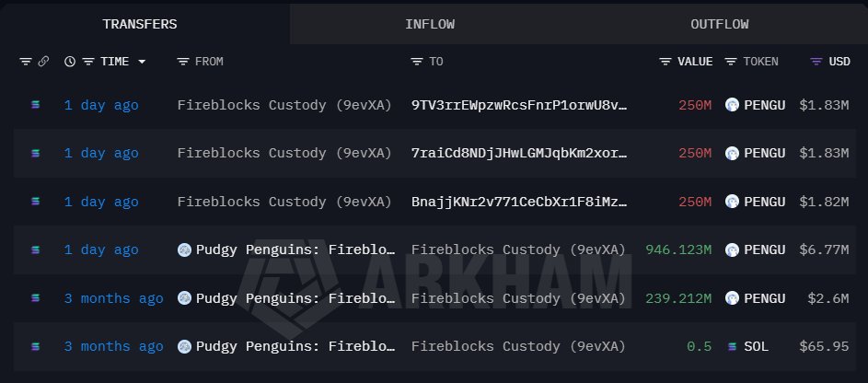Click the leftmost filter icon in header
Screen dimensions: 868x383
click(25, 62)
